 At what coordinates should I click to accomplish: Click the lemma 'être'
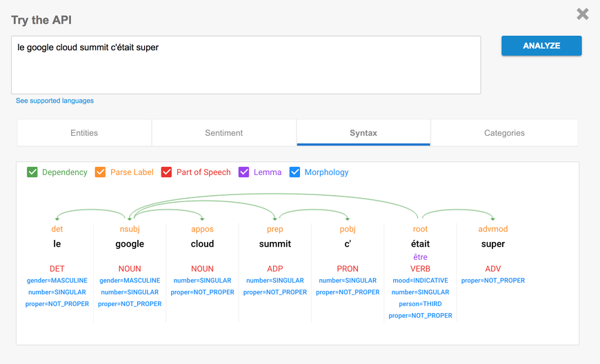420,257
